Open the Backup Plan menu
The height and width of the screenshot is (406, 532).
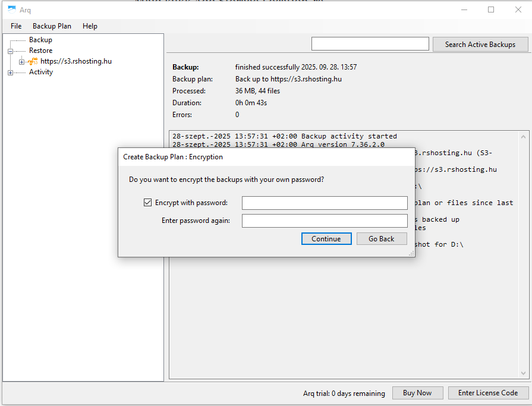[52, 26]
